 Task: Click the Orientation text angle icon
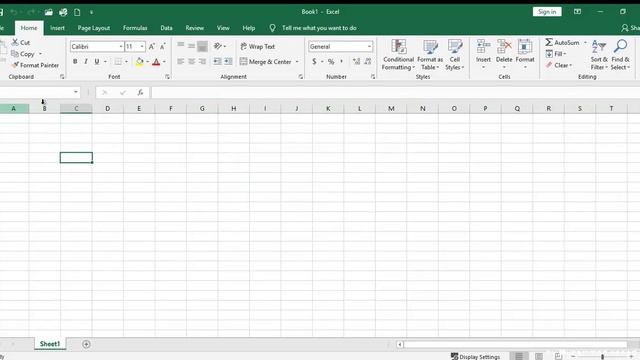point(218,46)
